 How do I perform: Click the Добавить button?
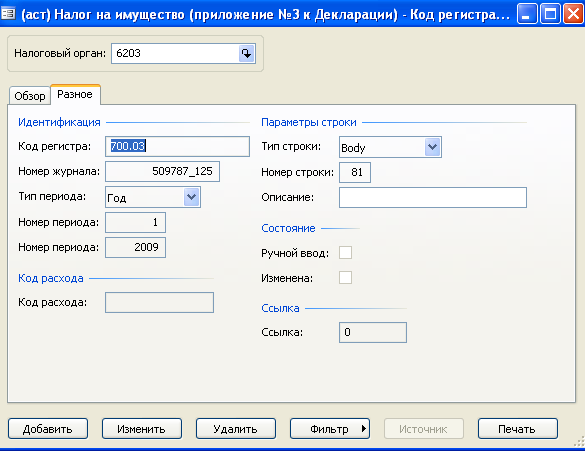[x=48, y=429]
